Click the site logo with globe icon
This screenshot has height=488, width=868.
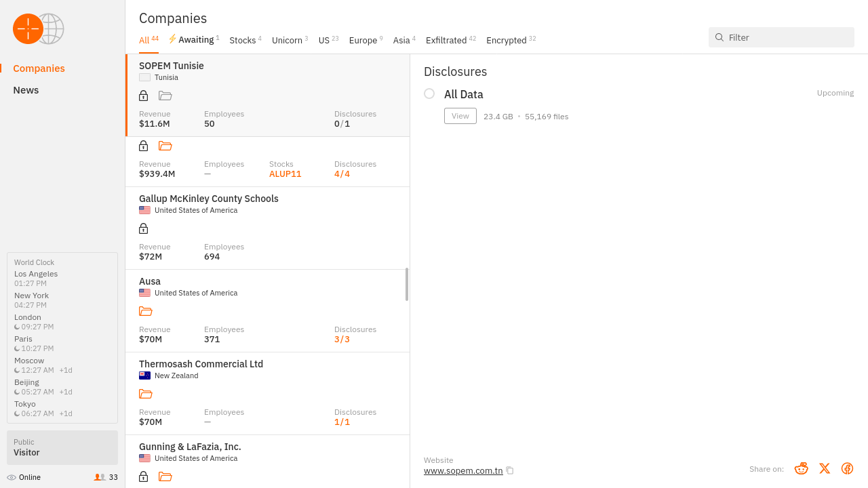click(x=38, y=29)
